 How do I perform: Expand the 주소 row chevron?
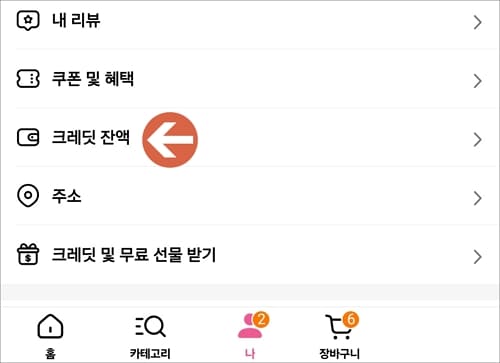tap(478, 198)
